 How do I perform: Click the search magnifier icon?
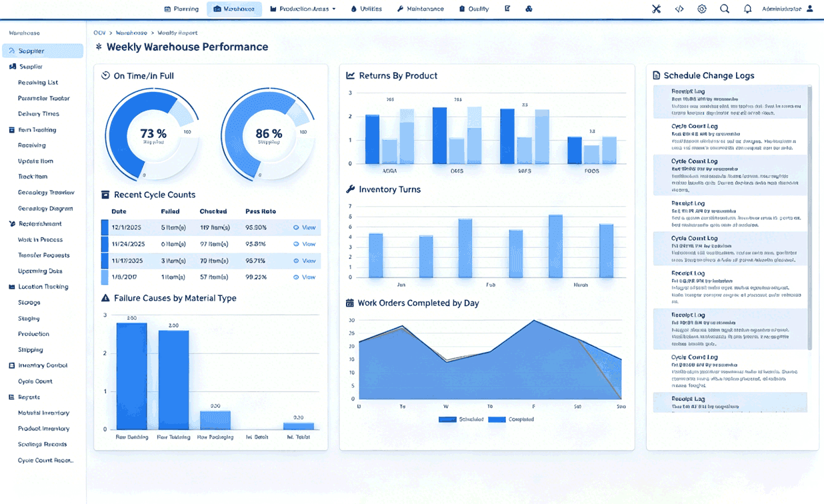pos(725,9)
